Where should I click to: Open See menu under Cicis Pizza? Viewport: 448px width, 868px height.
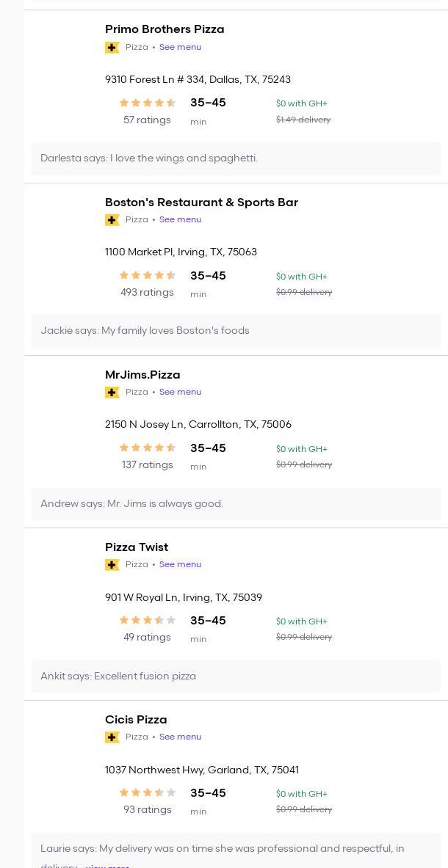pos(180,737)
